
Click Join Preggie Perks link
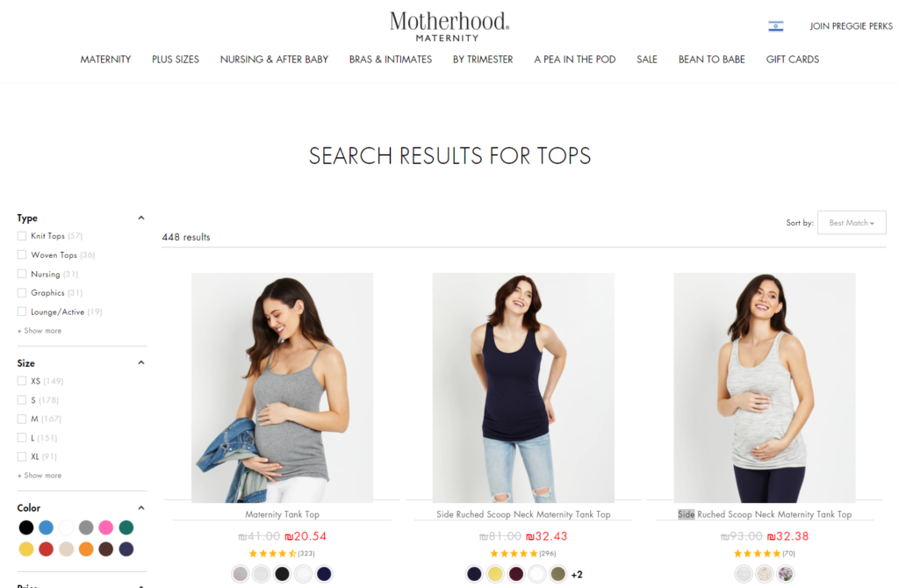tap(851, 26)
